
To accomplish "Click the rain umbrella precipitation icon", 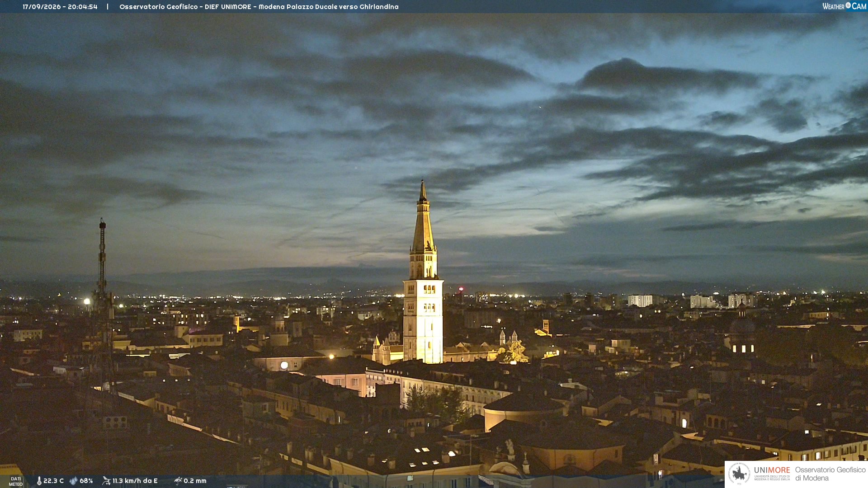I will point(178,481).
